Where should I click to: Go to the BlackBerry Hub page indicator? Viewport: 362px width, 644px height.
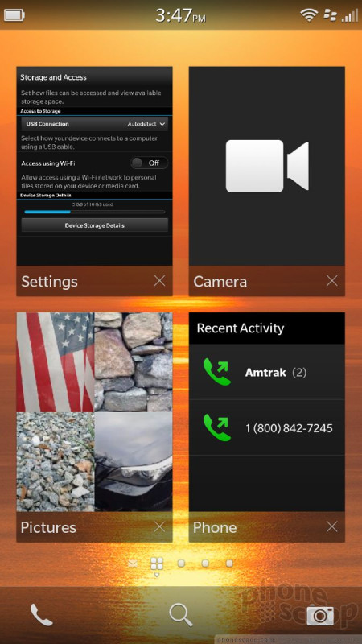click(133, 563)
